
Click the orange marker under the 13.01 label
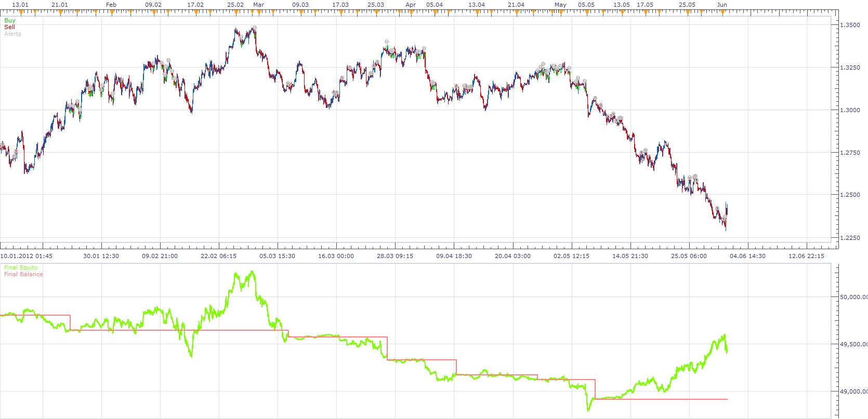pos(21,12)
